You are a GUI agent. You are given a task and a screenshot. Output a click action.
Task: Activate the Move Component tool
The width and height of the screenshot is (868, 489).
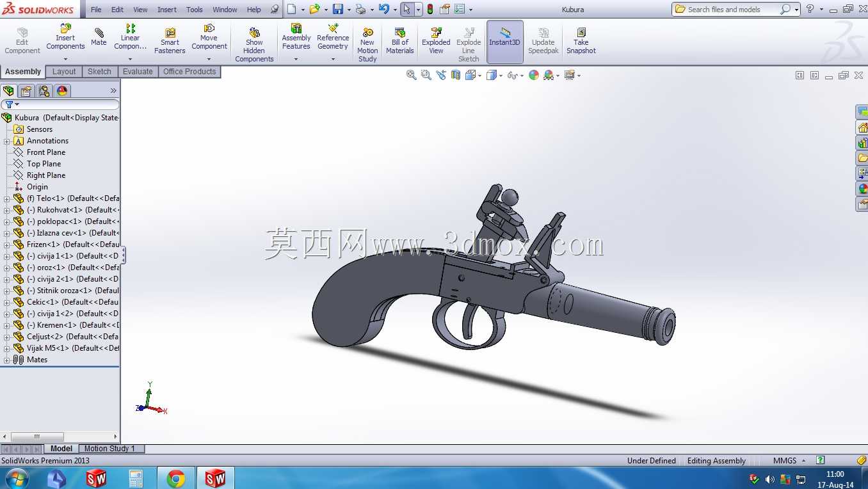(x=209, y=37)
